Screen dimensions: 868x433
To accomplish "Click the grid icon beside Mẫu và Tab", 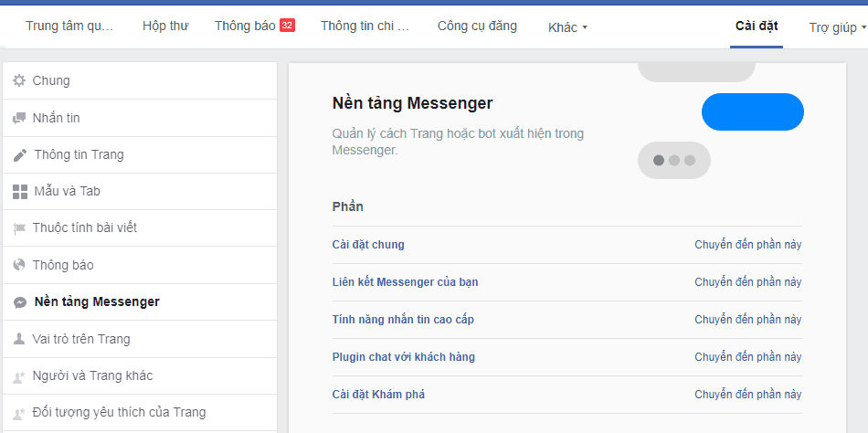I will (19, 192).
